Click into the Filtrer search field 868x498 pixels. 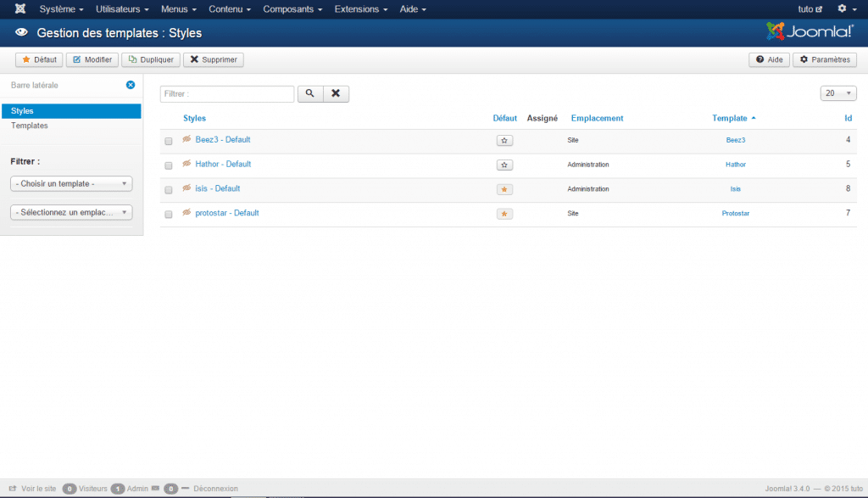pos(227,93)
